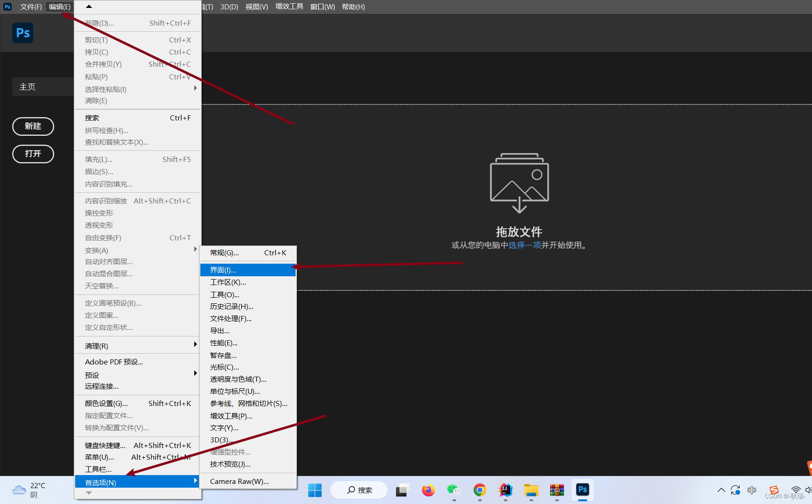Viewport: 812px width, 504px height.
Task: Click the 选择一项 link
Action: tap(524, 245)
